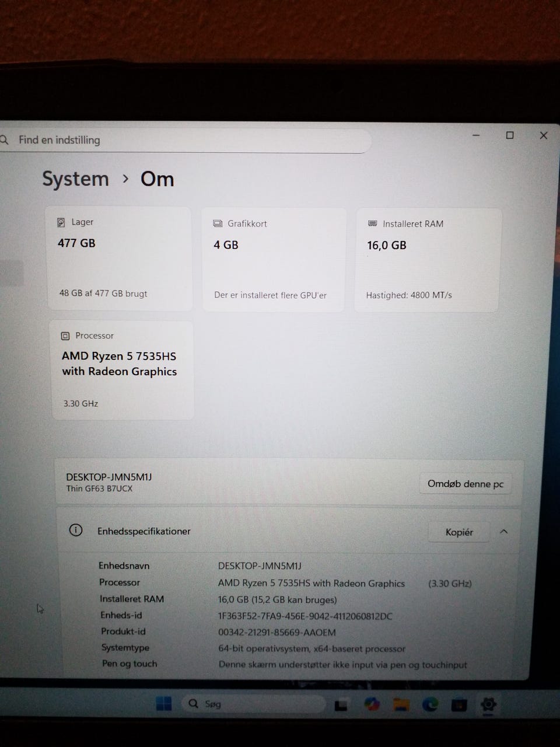Click the Lager storage icon
The image size is (560, 747).
(61, 222)
